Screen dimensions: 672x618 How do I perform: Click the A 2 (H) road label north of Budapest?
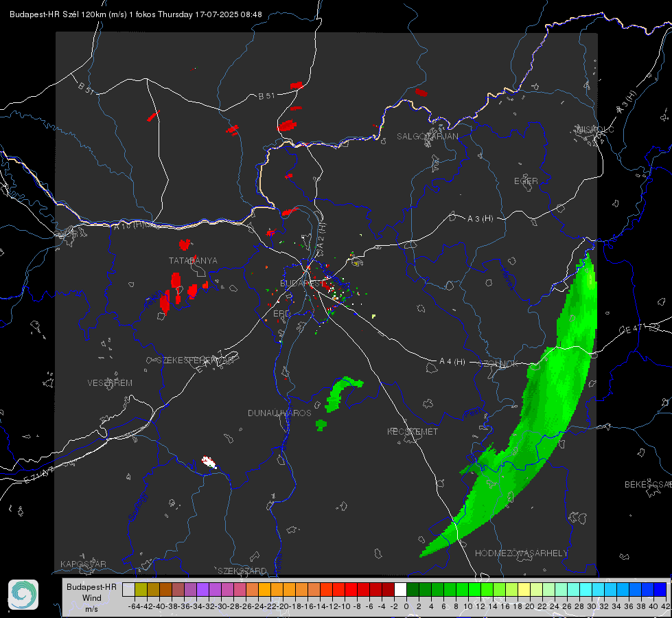[321, 235]
